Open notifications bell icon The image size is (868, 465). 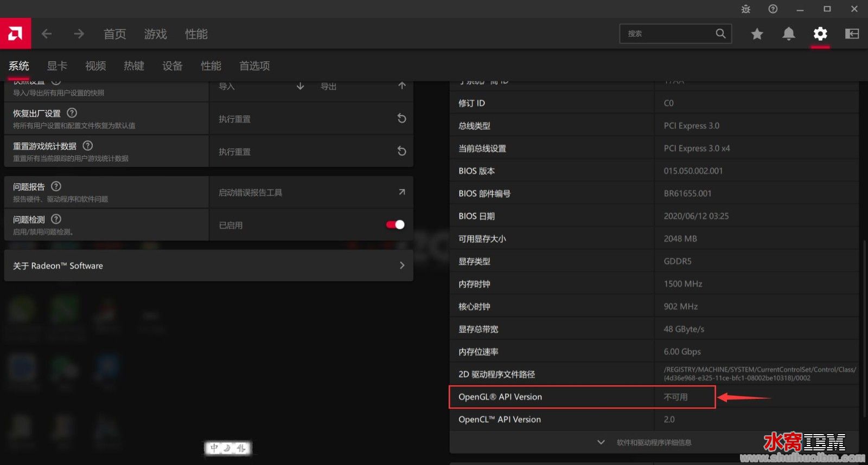pos(789,34)
